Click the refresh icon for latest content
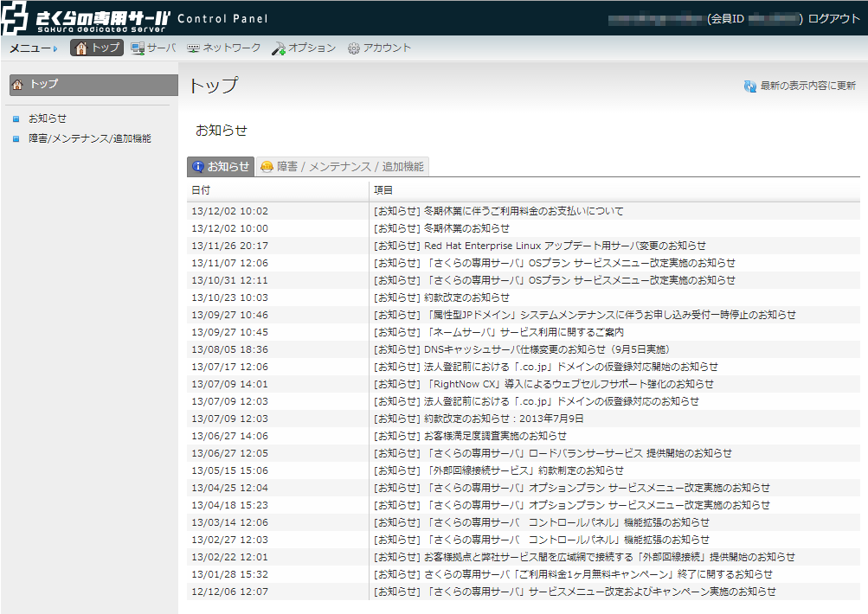The height and width of the screenshot is (614, 868). (750, 86)
